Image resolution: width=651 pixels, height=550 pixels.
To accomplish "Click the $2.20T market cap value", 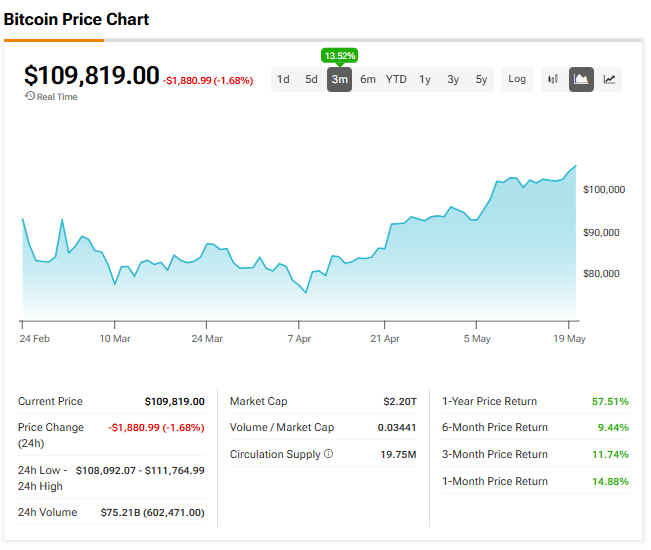I will [400, 401].
